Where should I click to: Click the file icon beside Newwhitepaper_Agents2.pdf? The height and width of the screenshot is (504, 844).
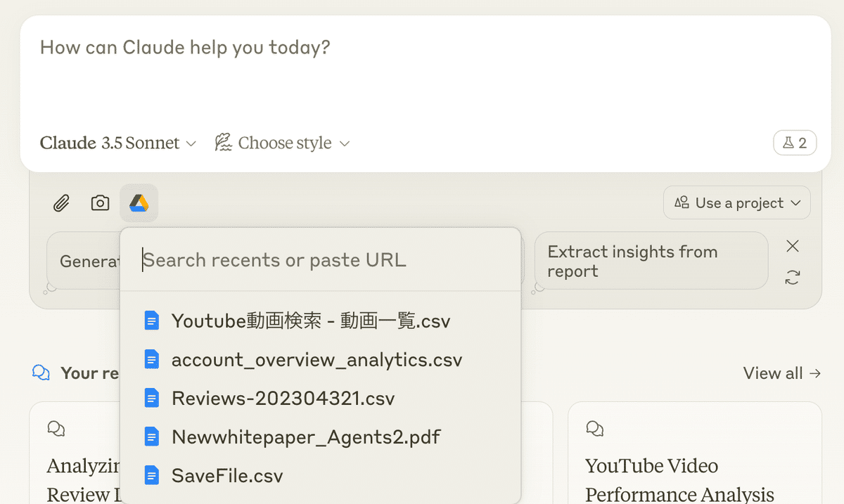(x=151, y=437)
